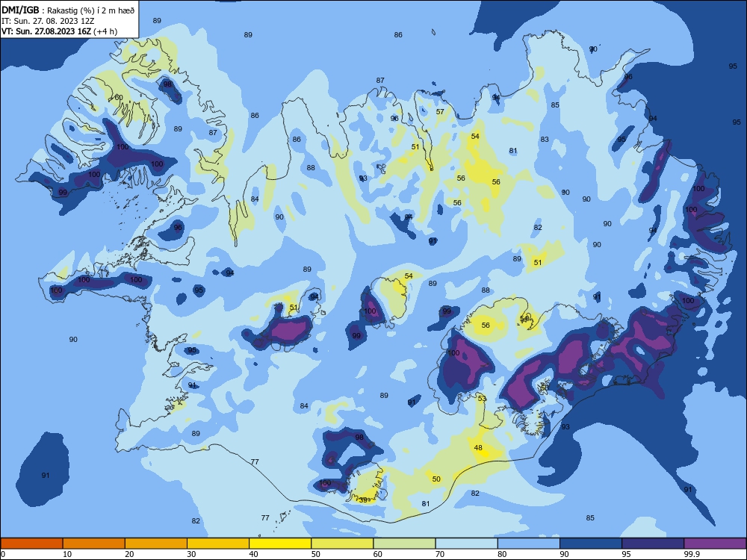Click the '53' humidity value on the map
The width and height of the screenshot is (747, 560).
(x=482, y=399)
